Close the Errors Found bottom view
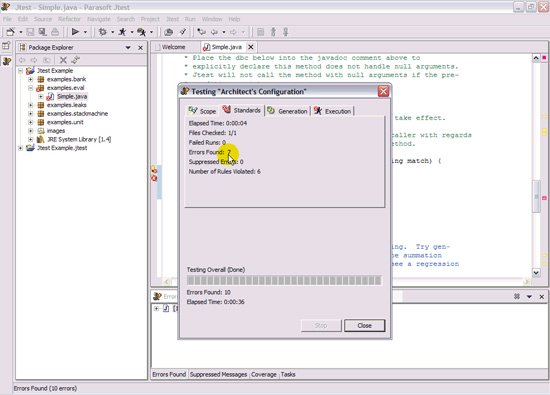The width and height of the screenshot is (550, 395). click(x=542, y=297)
